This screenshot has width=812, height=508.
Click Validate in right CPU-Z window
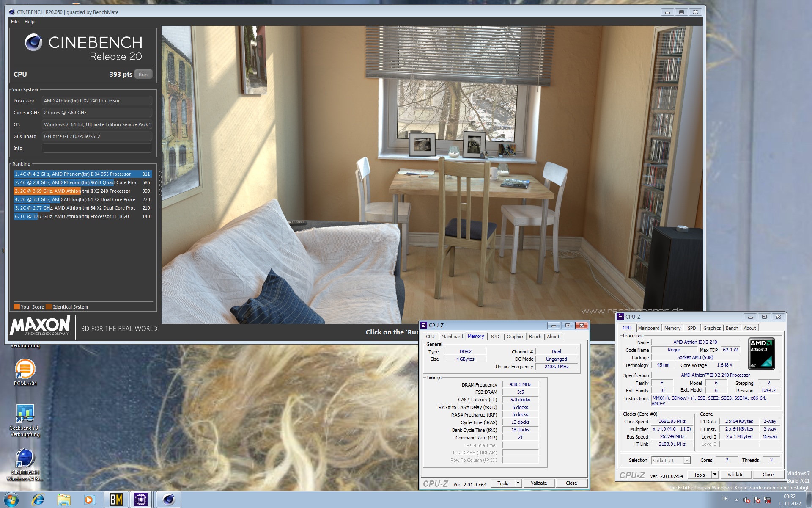[x=735, y=475]
